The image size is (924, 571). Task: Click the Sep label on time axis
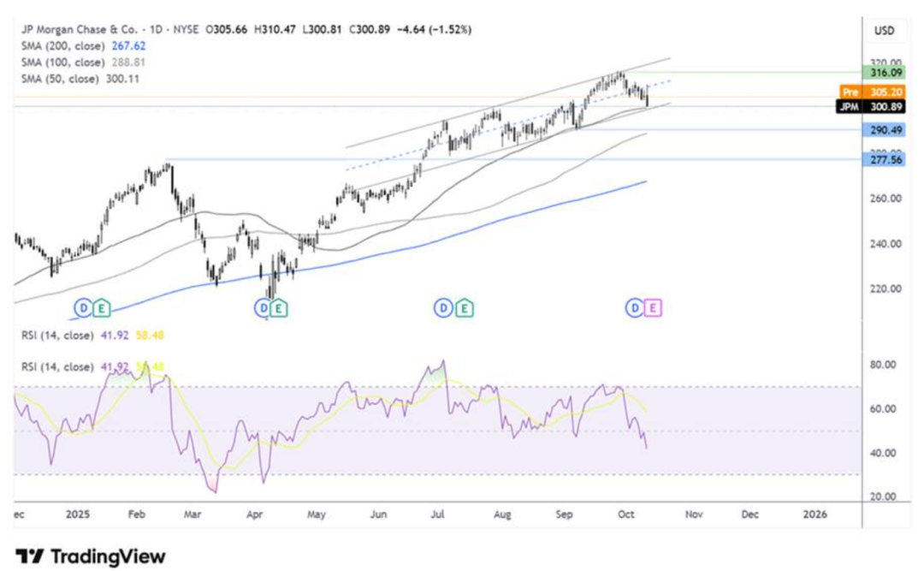click(564, 514)
